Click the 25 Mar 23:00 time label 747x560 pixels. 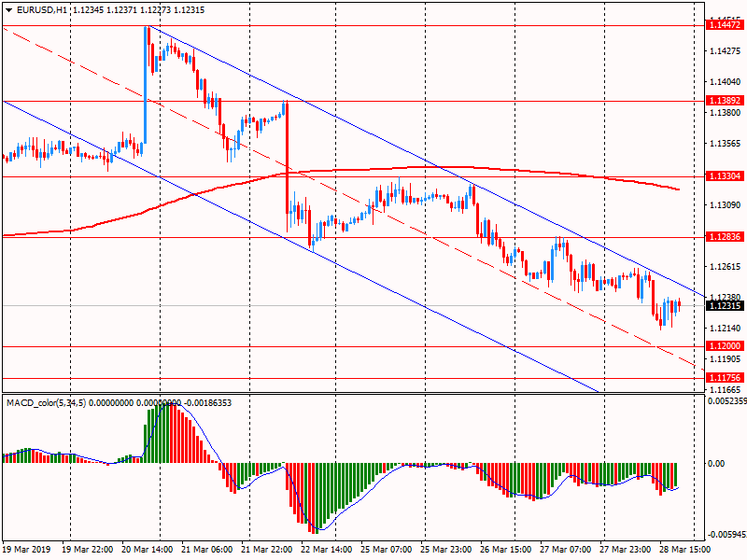[x=446, y=550]
